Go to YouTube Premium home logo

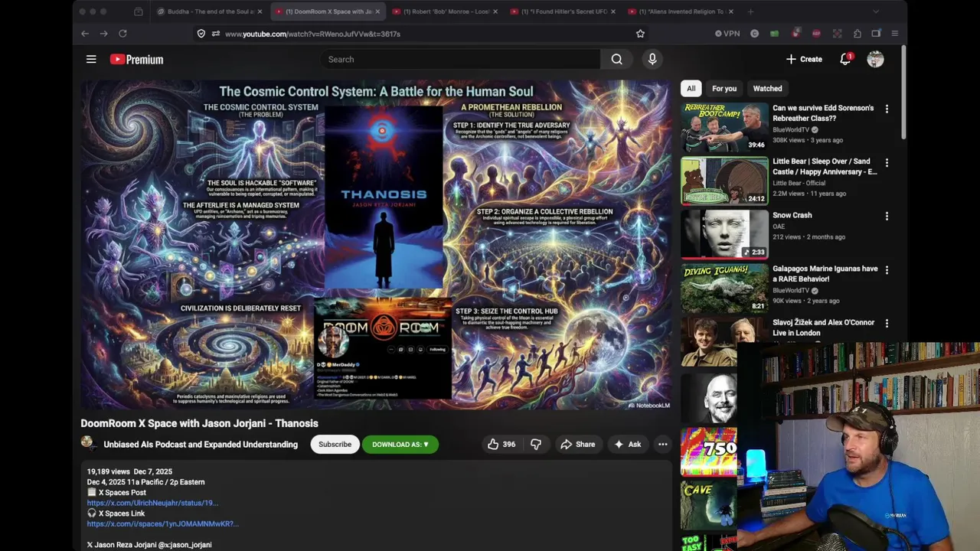tap(136, 59)
